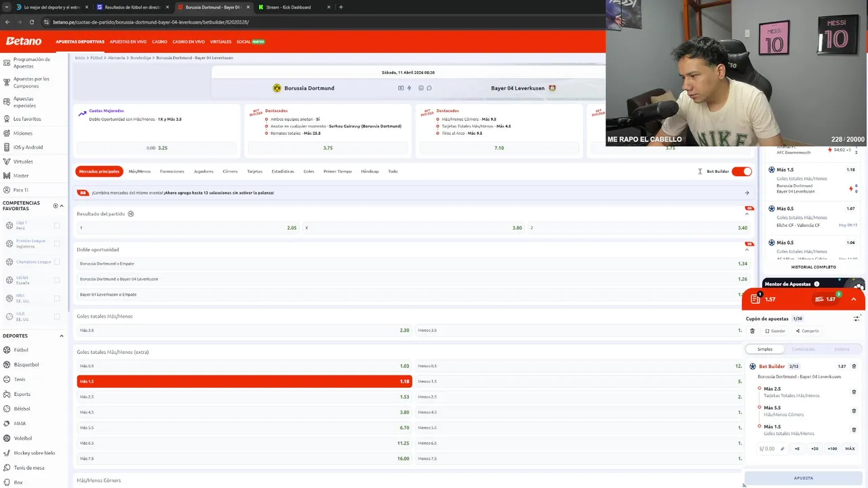
Task: Click browser reload button
Action: [x=31, y=22]
